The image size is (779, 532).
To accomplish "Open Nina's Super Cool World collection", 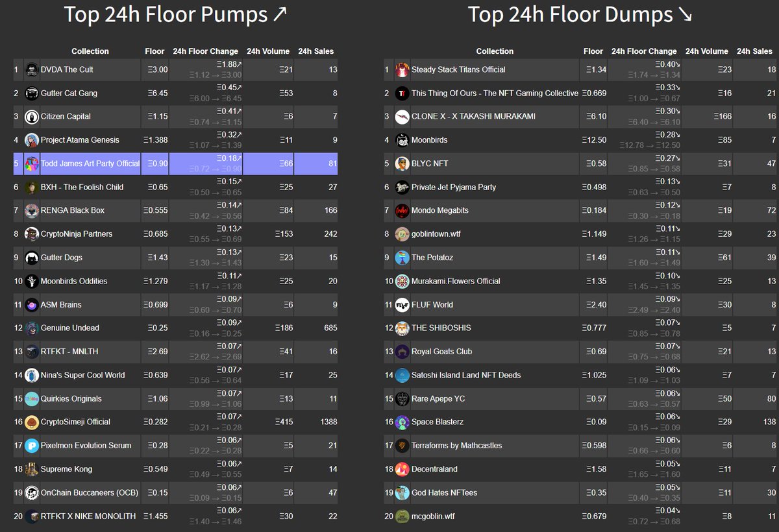I will click(83, 375).
